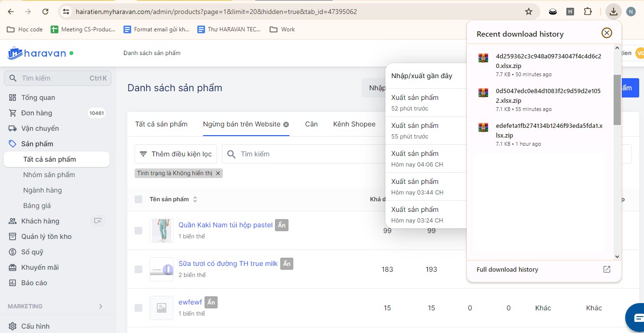Viewport: 644px width, 333px height.
Task: Open Thêm điều kiện lọc filter dropdown
Action: (176, 154)
